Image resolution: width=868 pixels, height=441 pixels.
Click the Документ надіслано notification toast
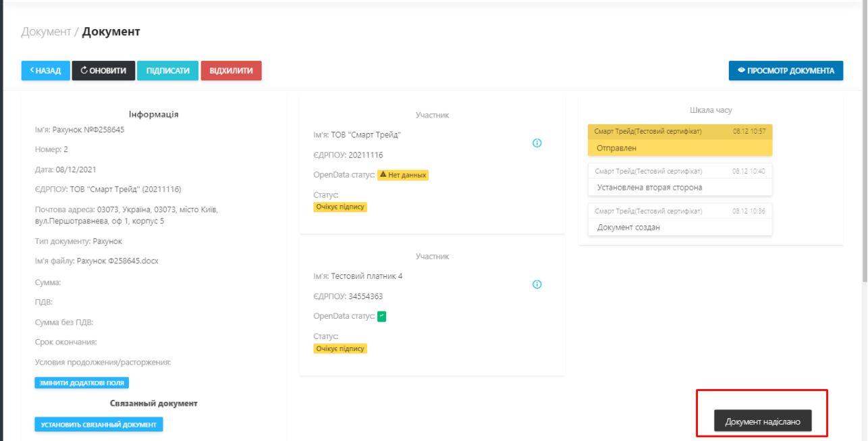[763, 421]
